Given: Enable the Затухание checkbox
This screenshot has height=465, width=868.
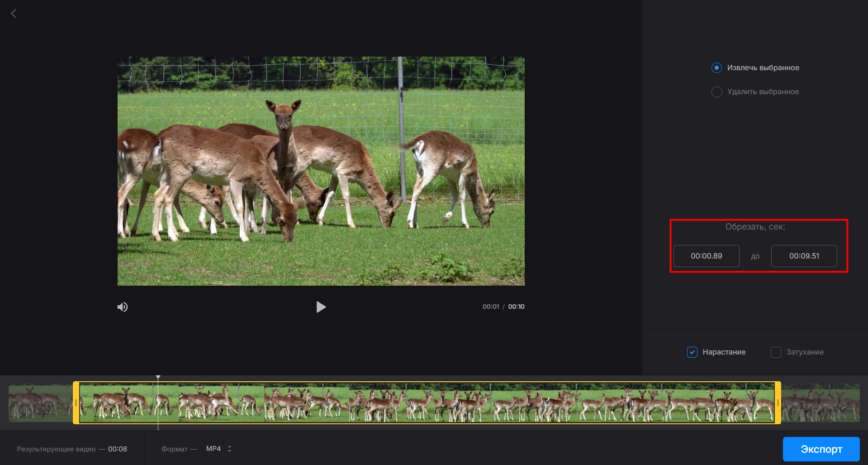Looking at the screenshot, I should [x=776, y=352].
